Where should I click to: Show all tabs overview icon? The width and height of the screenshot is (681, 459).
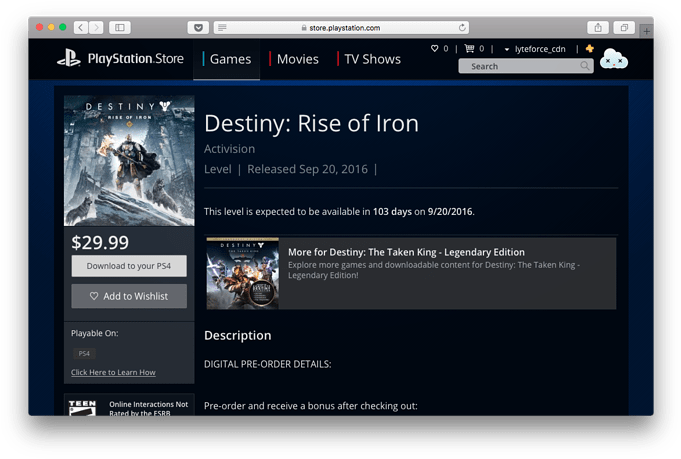[x=624, y=28]
